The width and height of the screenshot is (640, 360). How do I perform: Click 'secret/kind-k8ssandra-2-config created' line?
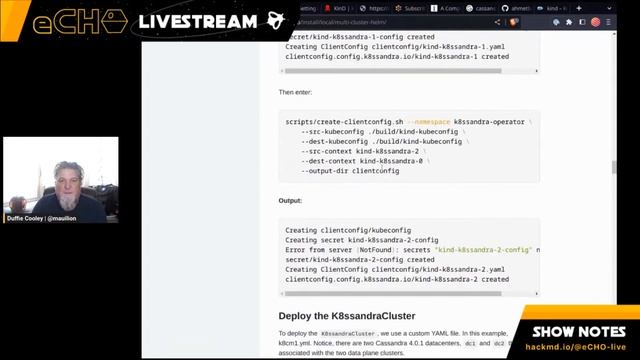point(360,260)
